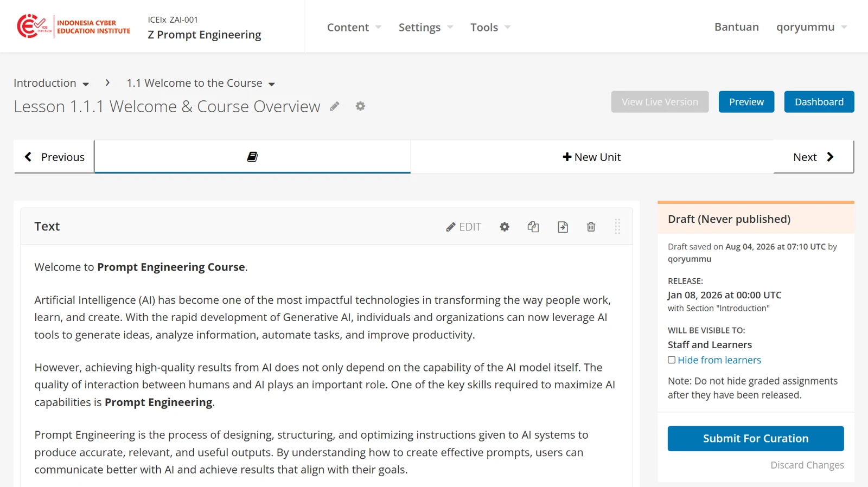Toggle the Hide from learners checkbox
The image size is (868, 487).
pyautogui.click(x=672, y=360)
